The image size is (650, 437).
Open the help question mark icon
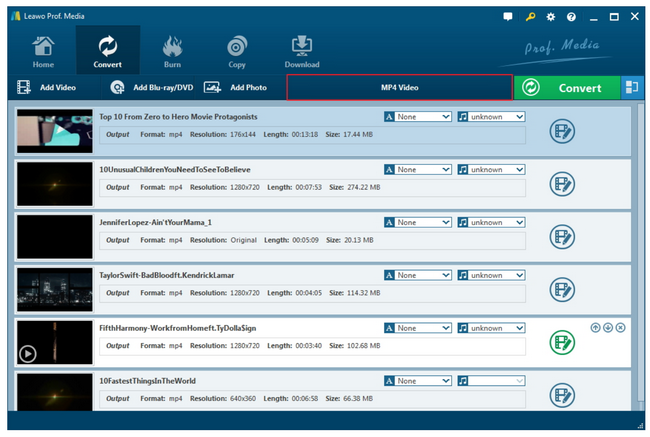coord(571,17)
